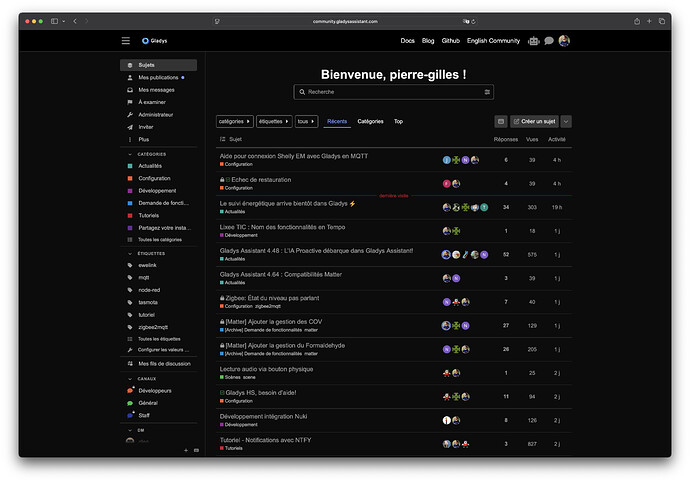Image resolution: width=690 pixels, height=482 pixels.
Task: Open the étiquettes filter dropdown
Action: tap(275, 121)
